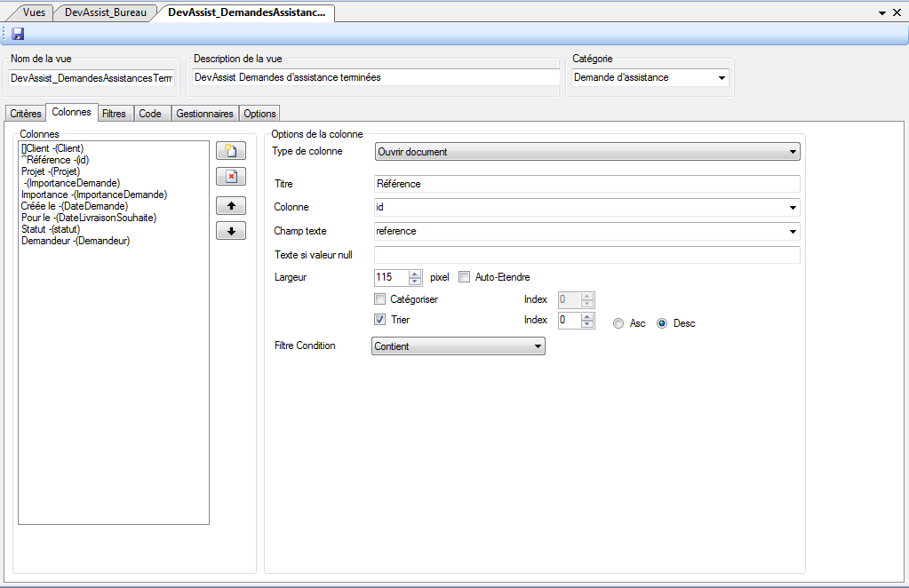
Task: Select the Asc sort order radio button
Action: click(x=618, y=323)
